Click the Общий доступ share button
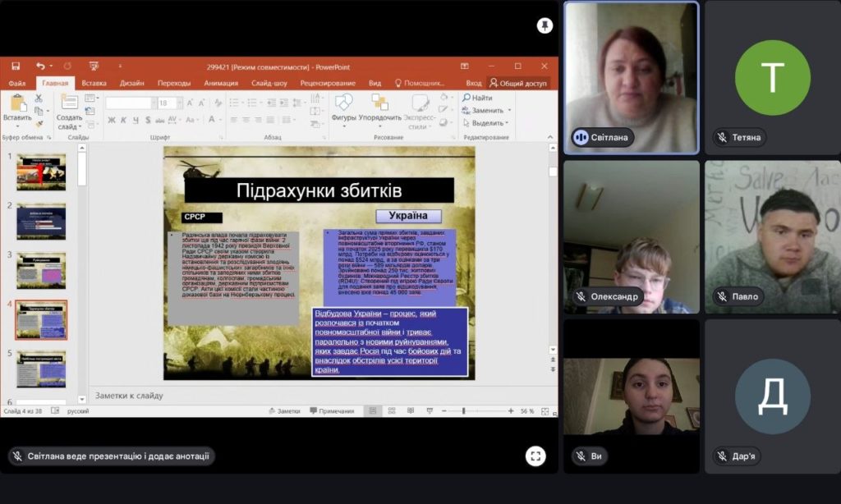The height and width of the screenshot is (504, 841). 518,83
